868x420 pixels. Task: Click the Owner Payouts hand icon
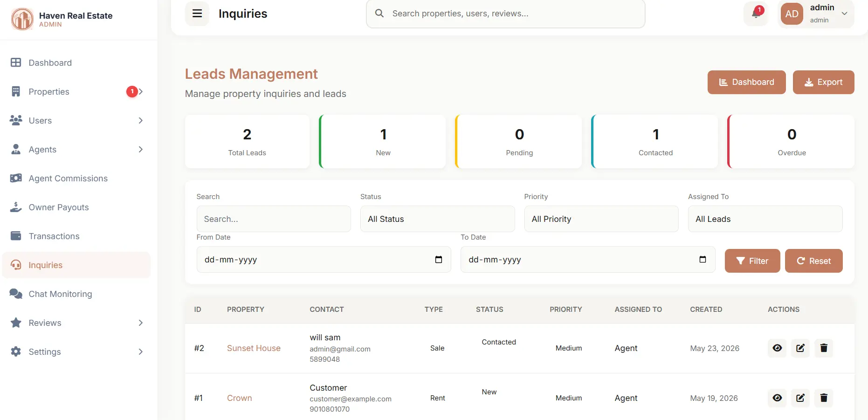[16, 207]
